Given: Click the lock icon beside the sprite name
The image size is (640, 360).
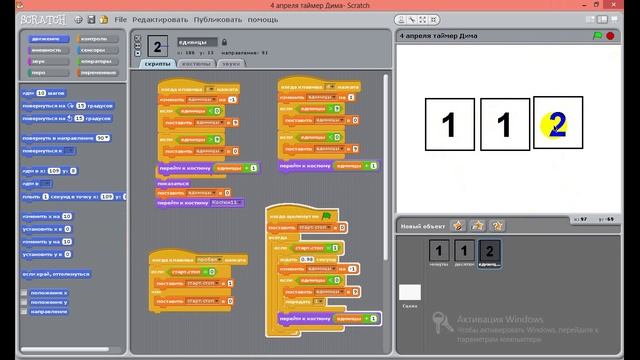Looking at the screenshot, I should (x=224, y=42).
